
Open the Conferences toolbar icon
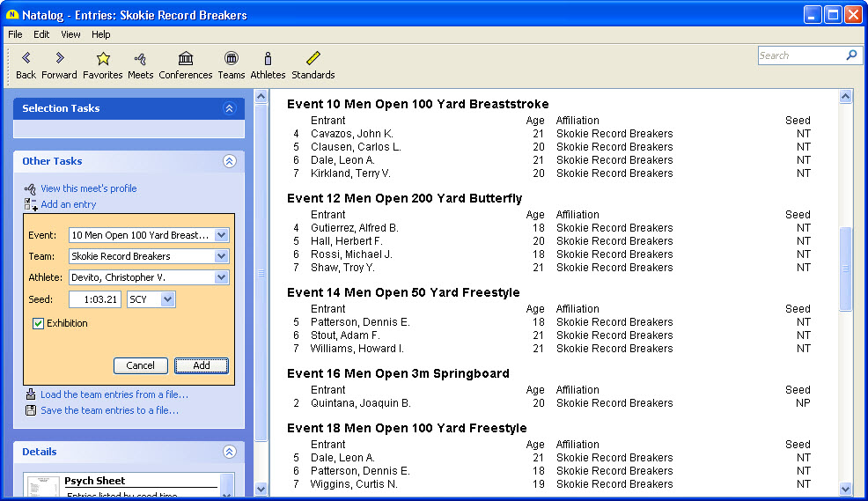tap(186, 59)
